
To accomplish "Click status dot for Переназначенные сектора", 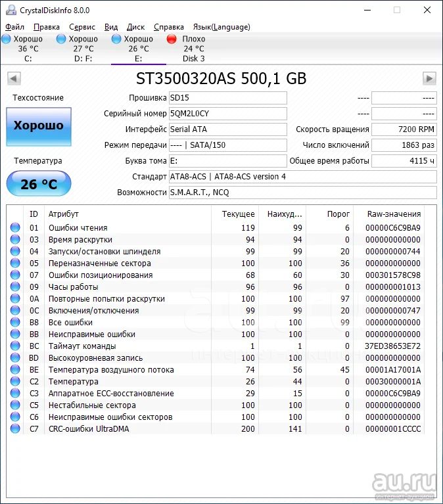I will click(15, 263).
